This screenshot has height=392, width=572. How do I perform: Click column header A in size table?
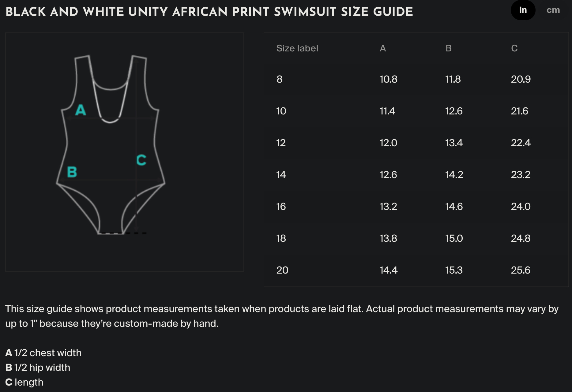point(383,48)
